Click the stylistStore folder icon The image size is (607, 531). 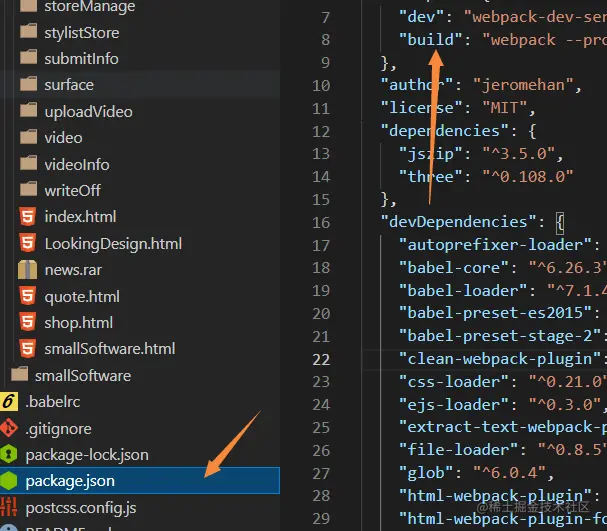[x=28, y=31]
